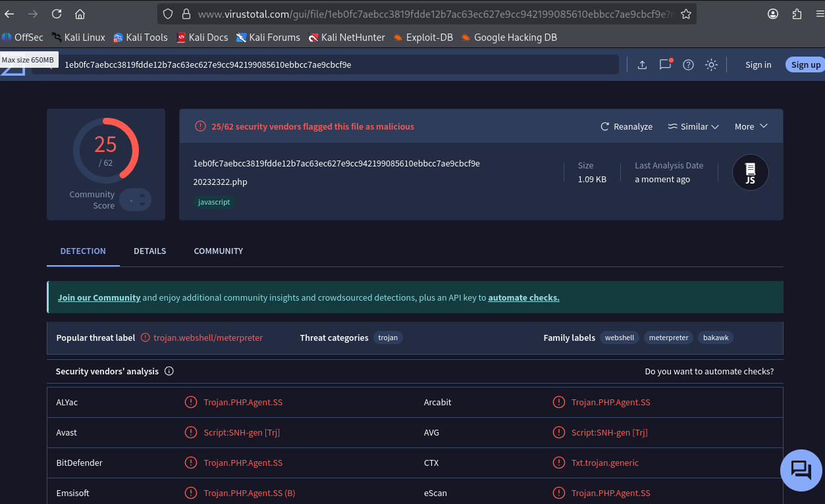
Task: Click the bakawk family label chip
Action: (716, 338)
